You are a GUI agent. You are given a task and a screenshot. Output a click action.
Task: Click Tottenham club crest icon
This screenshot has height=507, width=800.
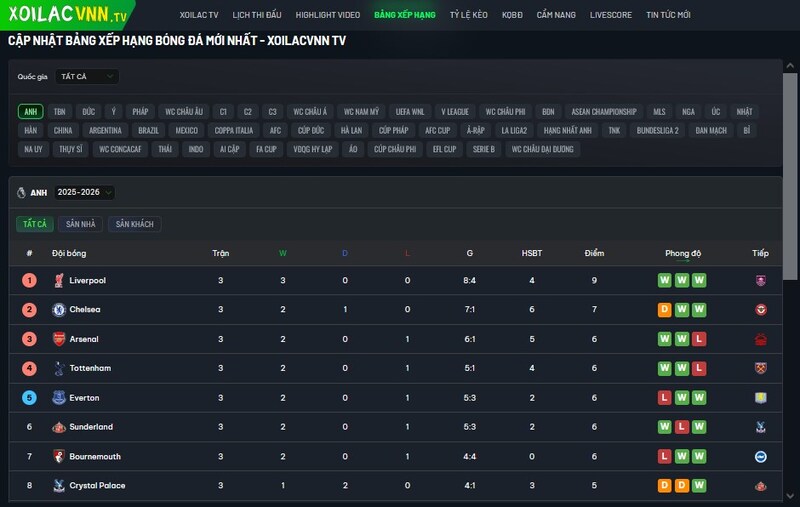[59, 368]
